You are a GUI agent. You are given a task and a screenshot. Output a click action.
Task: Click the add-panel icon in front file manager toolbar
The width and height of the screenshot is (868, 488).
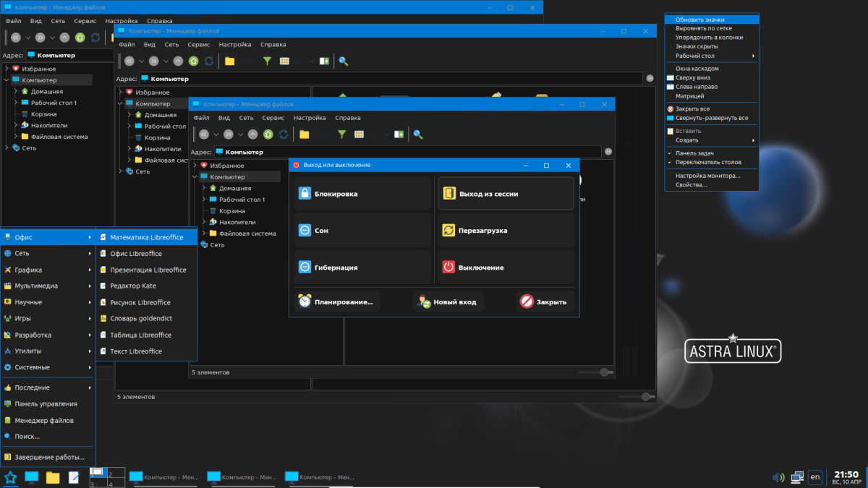(x=399, y=134)
